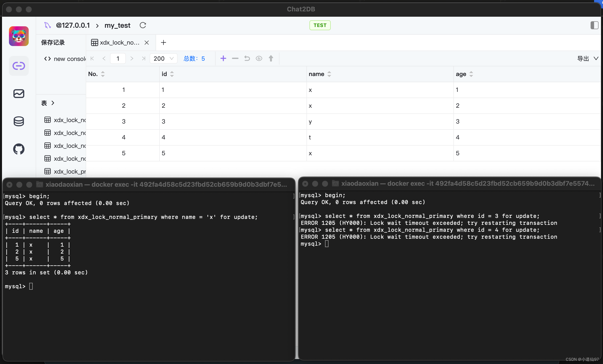The height and width of the screenshot is (364, 603).
Task: Click the right terminal mysql prompt cursor
Action: click(x=327, y=244)
